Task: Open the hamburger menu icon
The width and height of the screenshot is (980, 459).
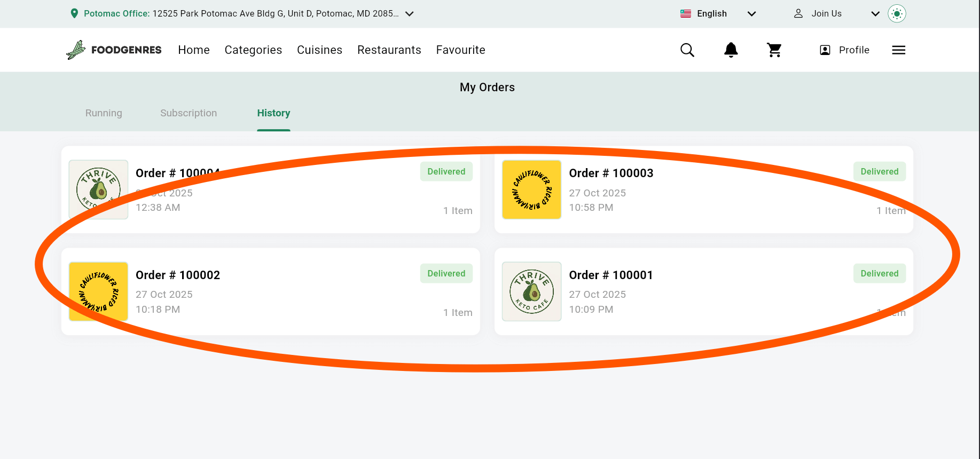Action: tap(898, 50)
